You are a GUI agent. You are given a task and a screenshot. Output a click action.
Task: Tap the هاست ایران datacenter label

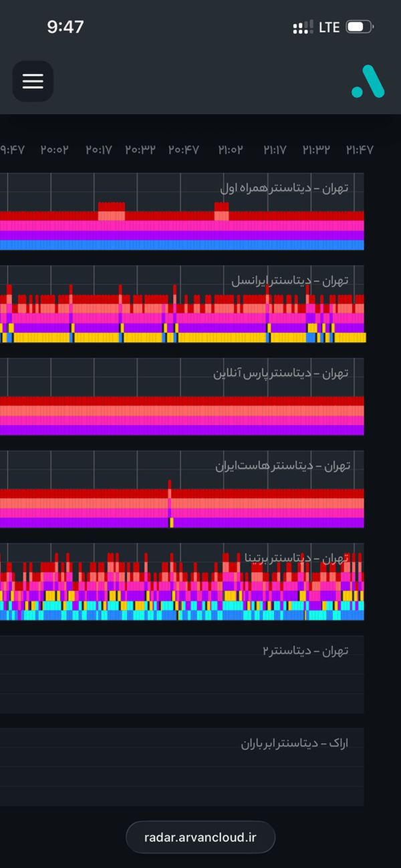pyautogui.click(x=283, y=465)
